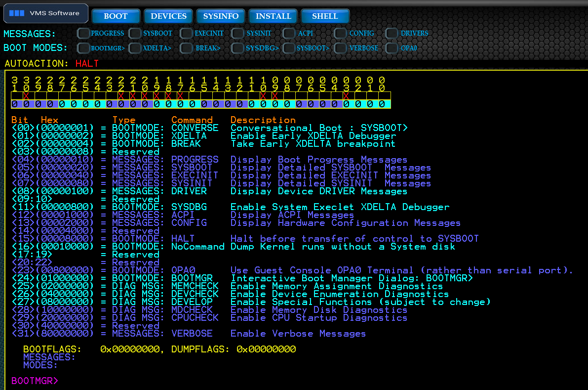Open the DEVICES menu tab

coord(168,16)
